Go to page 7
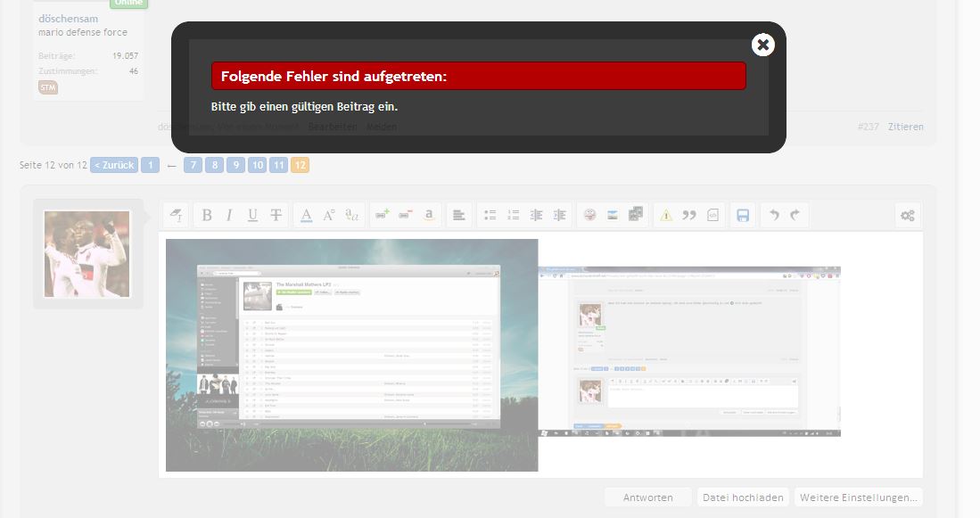This screenshot has width=980, height=518. [x=194, y=165]
